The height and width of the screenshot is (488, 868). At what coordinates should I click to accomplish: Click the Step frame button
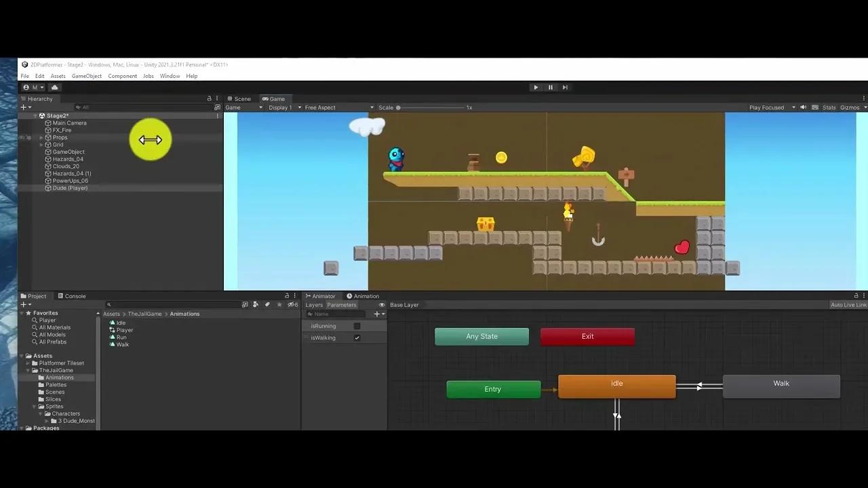click(564, 87)
